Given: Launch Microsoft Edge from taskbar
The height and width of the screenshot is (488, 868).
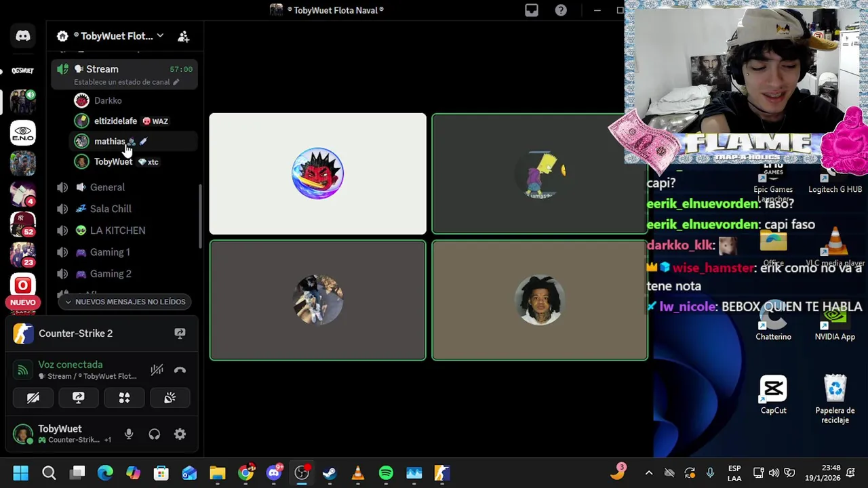Looking at the screenshot, I should (x=105, y=472).
